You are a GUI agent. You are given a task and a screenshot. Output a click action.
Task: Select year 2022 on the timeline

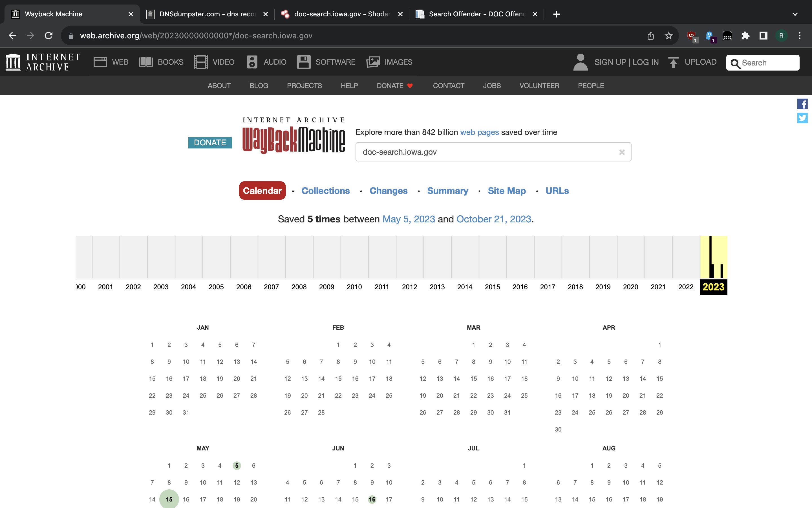tap(685, 287)
